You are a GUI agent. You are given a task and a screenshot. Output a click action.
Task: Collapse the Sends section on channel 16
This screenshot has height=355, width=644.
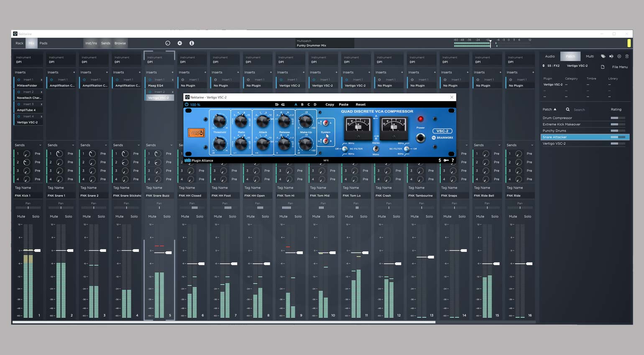pos(532,145)
